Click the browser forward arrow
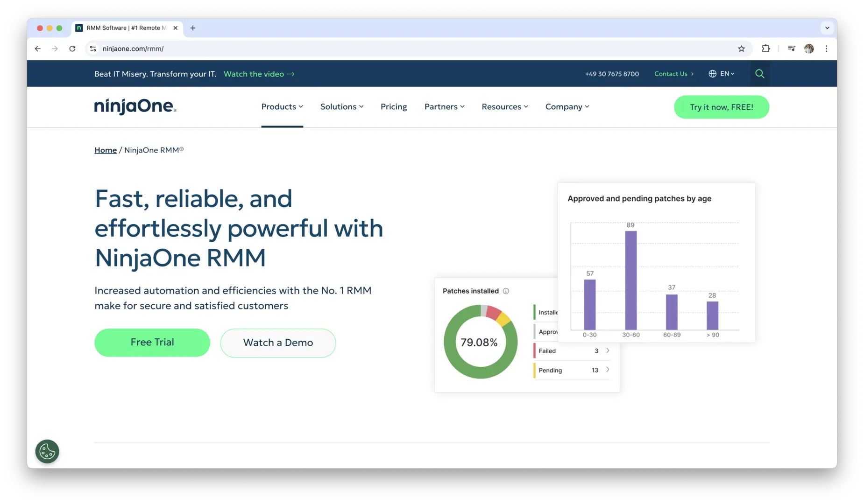The width and height of the screenshot is (864, 504). click(x=55, y=49)
